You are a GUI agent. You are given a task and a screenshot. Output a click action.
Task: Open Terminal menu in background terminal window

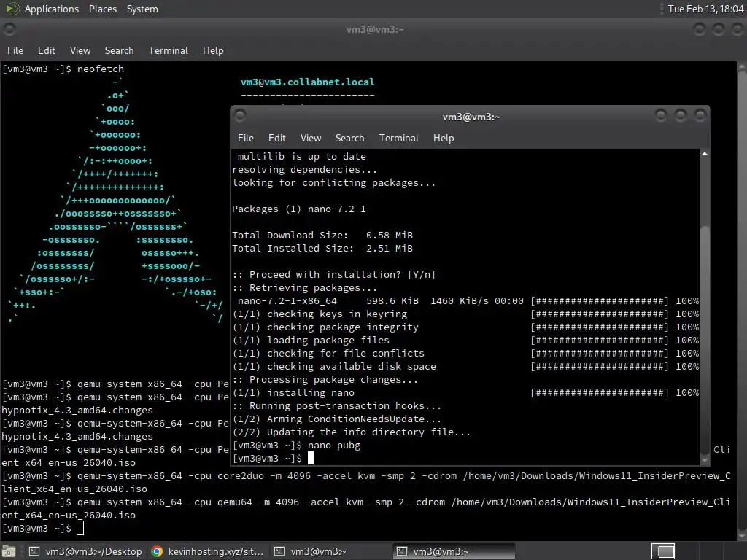coord(169,50)
